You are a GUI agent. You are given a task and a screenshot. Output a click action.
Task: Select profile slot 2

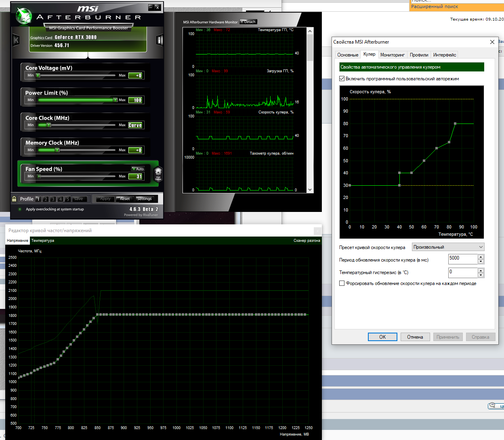click(x=46, y=199)
